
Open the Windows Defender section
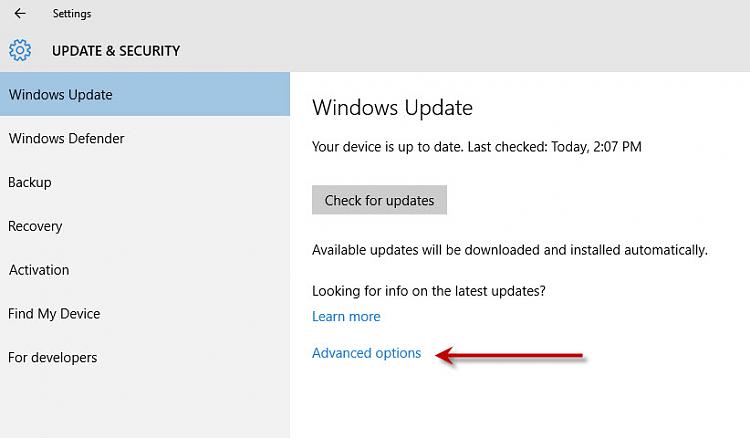(x=144, y=138)
